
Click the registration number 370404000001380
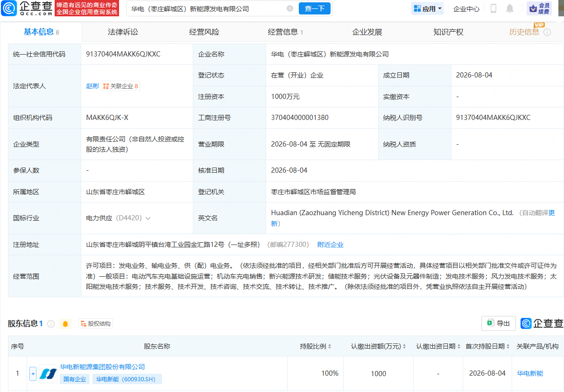300,118
